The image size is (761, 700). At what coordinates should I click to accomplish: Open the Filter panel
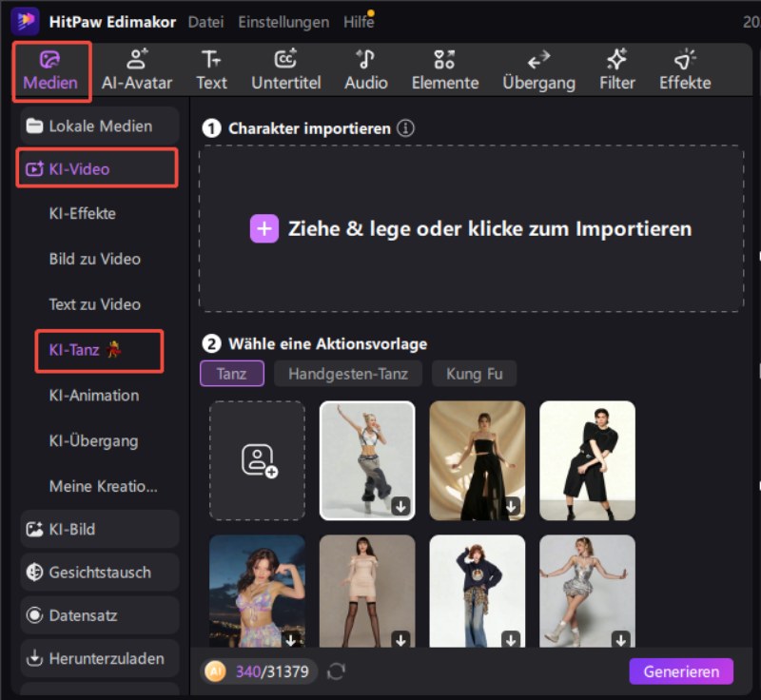coord(616,70)
